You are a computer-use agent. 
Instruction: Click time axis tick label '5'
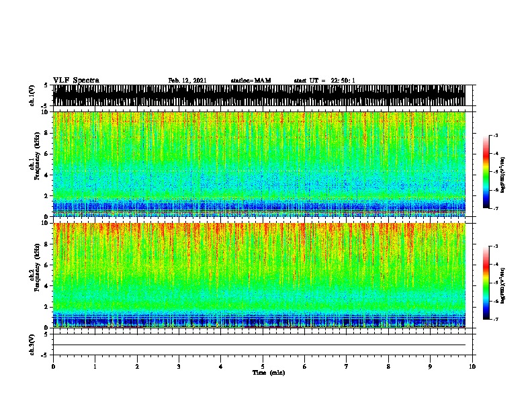pyautogui.click(x=263, y=367)
